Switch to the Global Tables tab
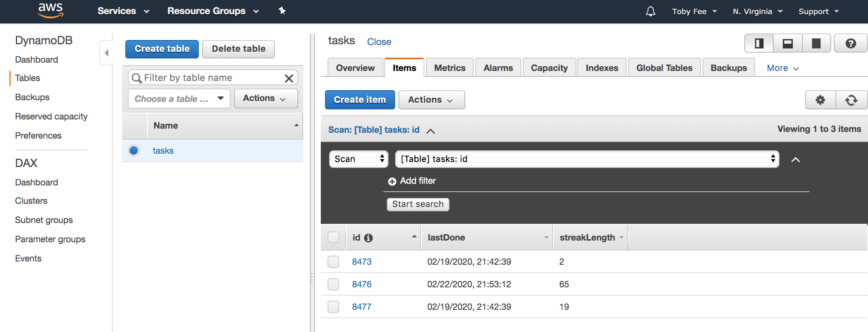868x332 pixels. click(x=664, y=68)
